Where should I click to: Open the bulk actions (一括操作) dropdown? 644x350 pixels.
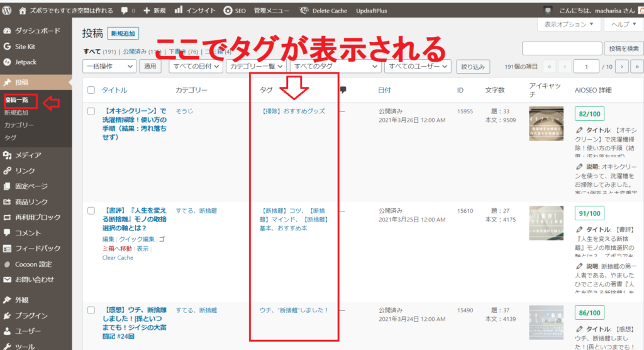(109, 66)
